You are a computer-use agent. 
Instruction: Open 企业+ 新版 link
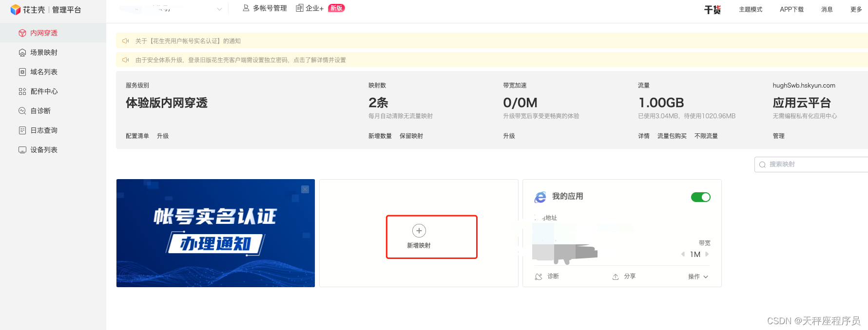pos(320,8)
